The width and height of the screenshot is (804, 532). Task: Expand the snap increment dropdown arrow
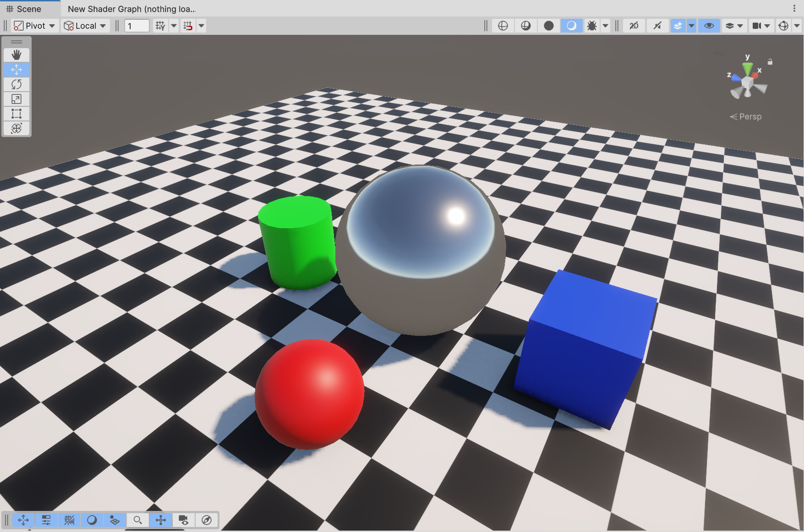(202, 26)
